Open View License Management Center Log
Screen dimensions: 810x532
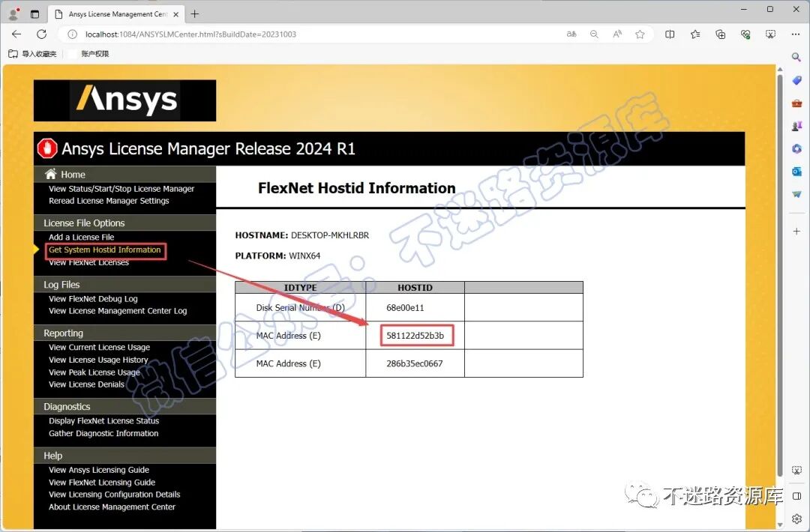pyautogui.click(x=118, y=311)
